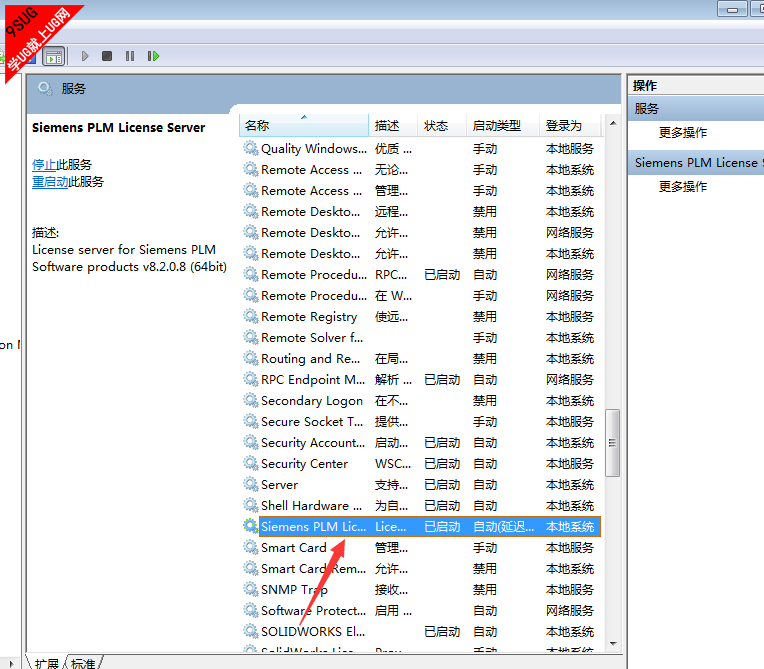Click the gear icon of Security Account row
Viewport: 764px width, 669px height.
tap(250, 442)
